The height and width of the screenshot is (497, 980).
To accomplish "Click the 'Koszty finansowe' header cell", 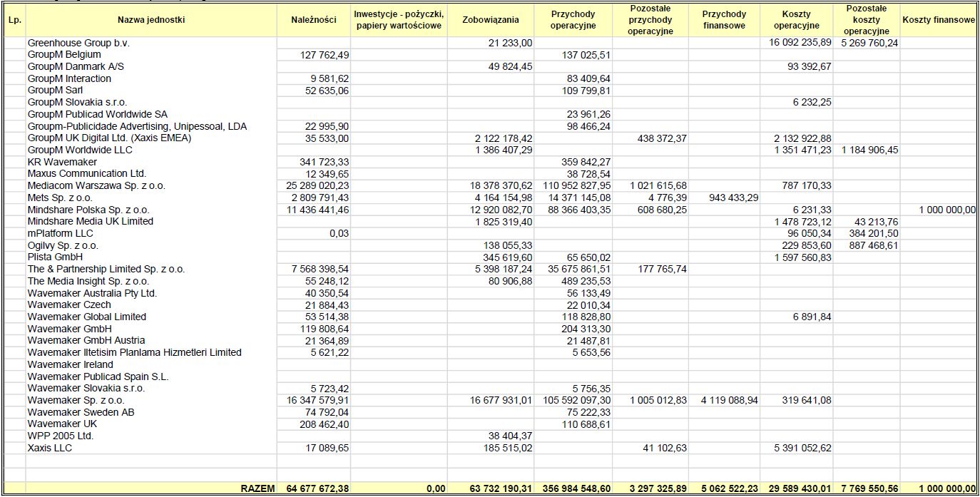I will pos(939,20).
